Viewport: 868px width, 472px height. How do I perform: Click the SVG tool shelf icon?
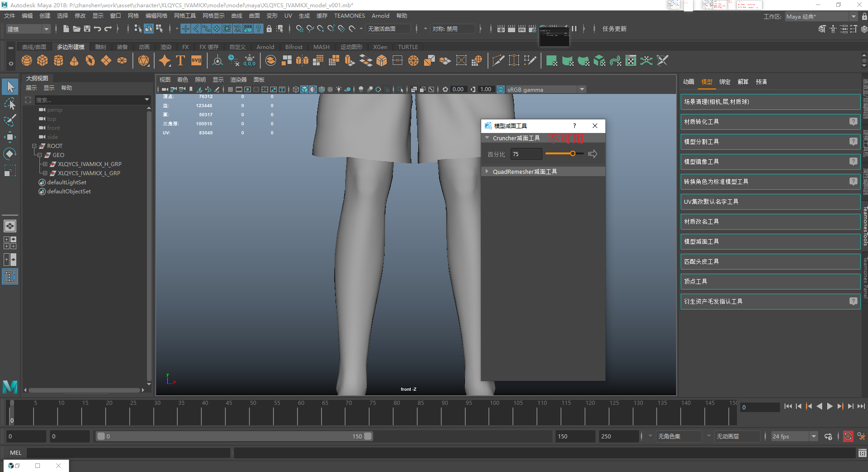point(196,60)
